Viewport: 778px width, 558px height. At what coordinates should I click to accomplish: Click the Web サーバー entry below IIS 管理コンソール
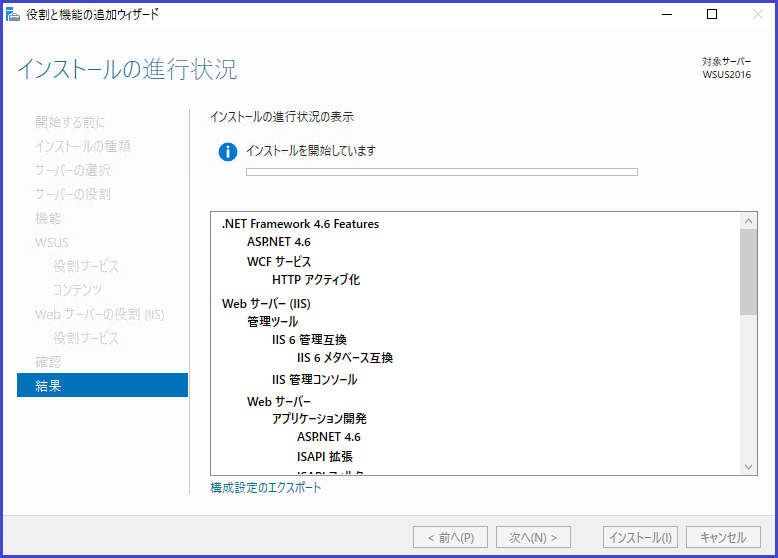point(279,401)
